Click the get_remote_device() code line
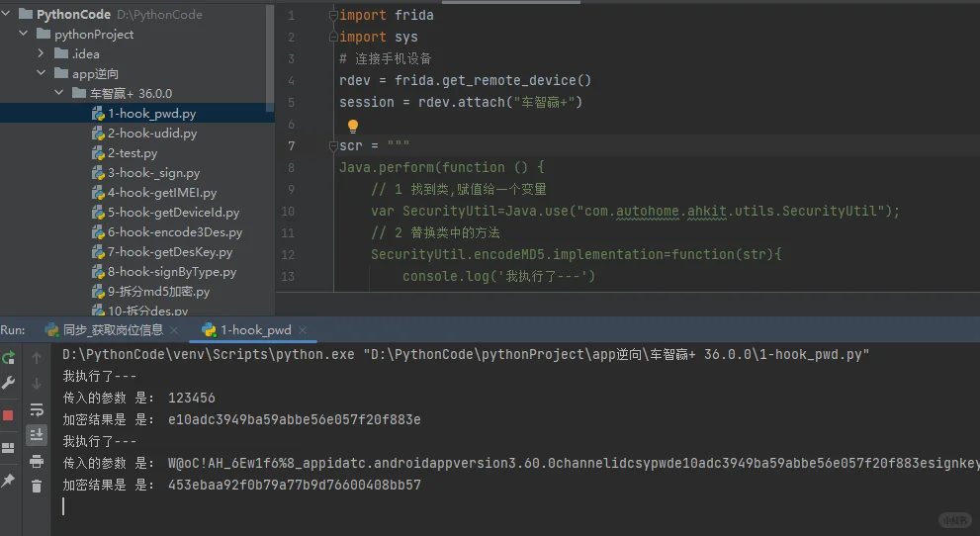This screenshot has height=536, width=980. click(x=465, y=80)
